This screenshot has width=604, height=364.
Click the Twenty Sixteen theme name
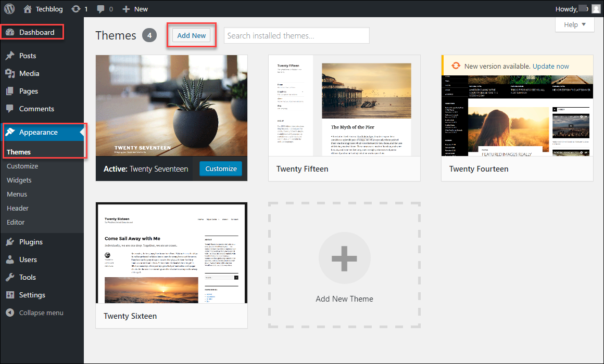coord(130,316)
